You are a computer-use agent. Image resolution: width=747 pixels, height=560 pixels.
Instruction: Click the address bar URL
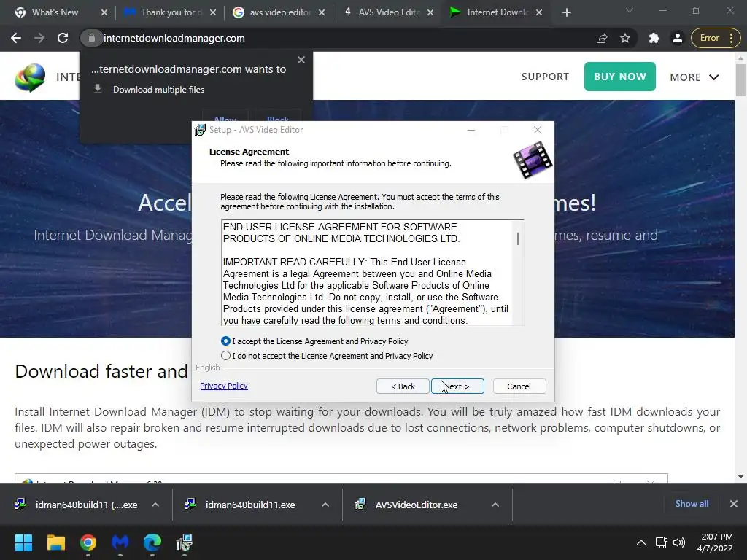point(174,38)
